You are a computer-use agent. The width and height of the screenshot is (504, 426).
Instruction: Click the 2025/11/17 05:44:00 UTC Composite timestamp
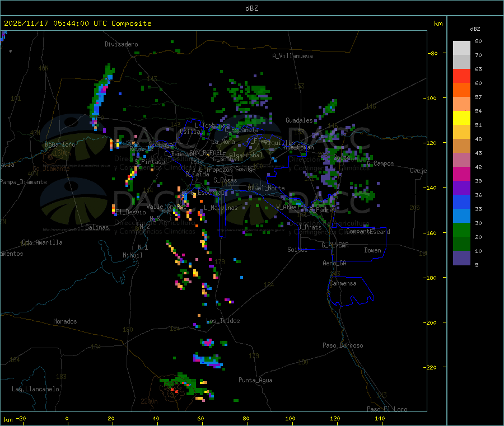[x=77, y=24]
